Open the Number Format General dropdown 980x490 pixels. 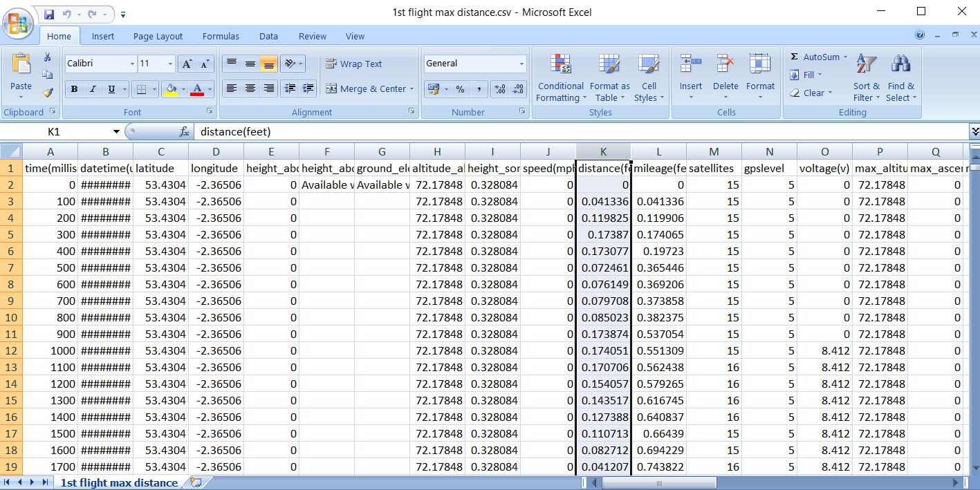coord(521,64)
